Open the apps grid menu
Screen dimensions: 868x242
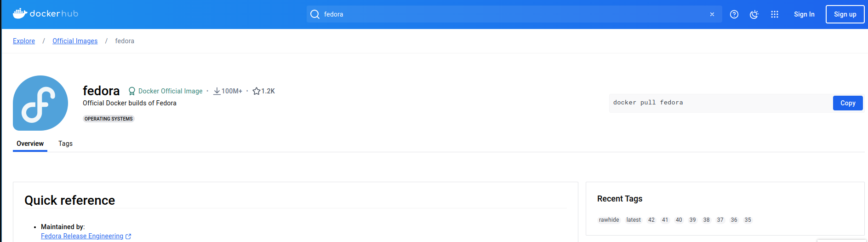[775, 14]
